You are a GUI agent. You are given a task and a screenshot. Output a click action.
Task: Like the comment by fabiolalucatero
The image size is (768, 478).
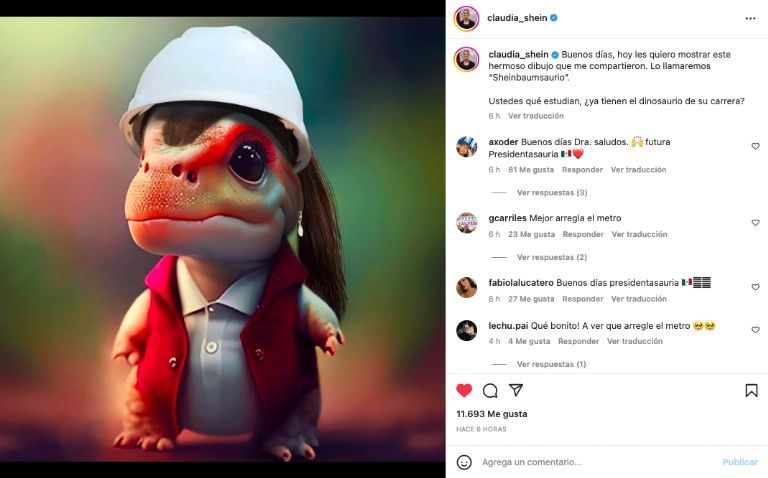755,287
